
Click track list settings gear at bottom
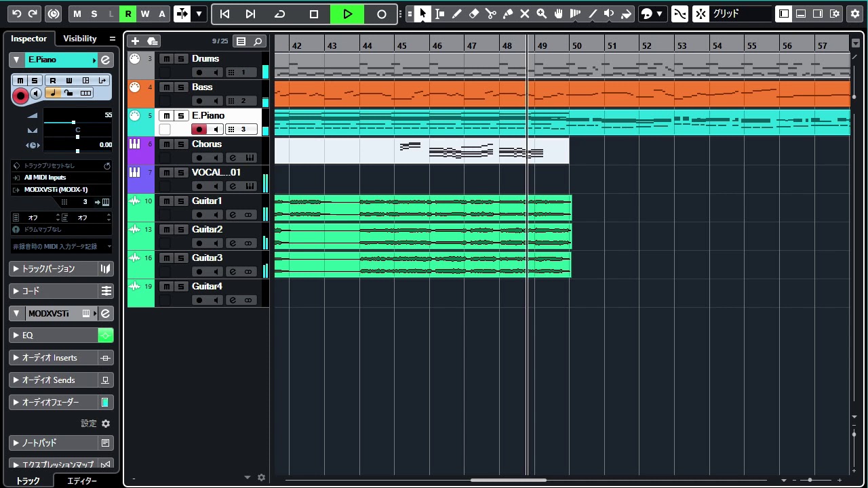pyautogui.click(x=262, y=478)
